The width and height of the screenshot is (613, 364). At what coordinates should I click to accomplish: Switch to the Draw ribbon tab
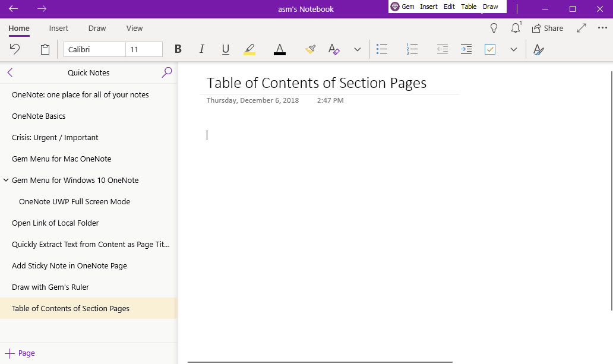coord(96,28)
